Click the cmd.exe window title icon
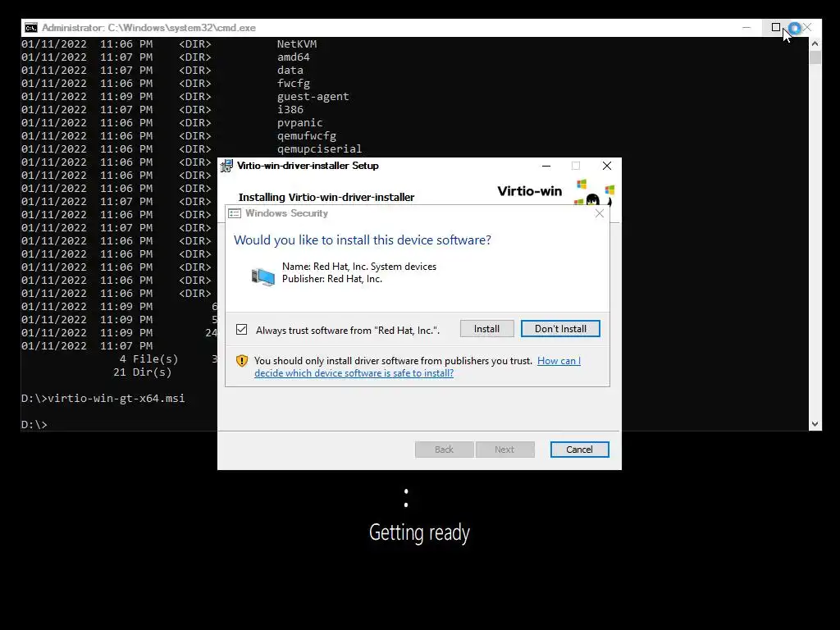Image resolution: width=840 pixels, height=630 pixels. pyautogui.click(x=31, y=28)
